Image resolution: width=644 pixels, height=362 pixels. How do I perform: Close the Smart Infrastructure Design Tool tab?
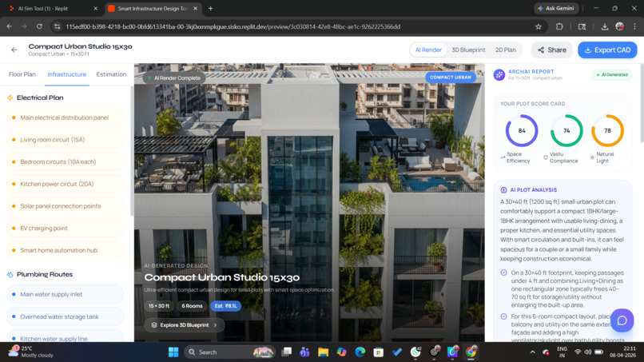(x=196, y=8)
